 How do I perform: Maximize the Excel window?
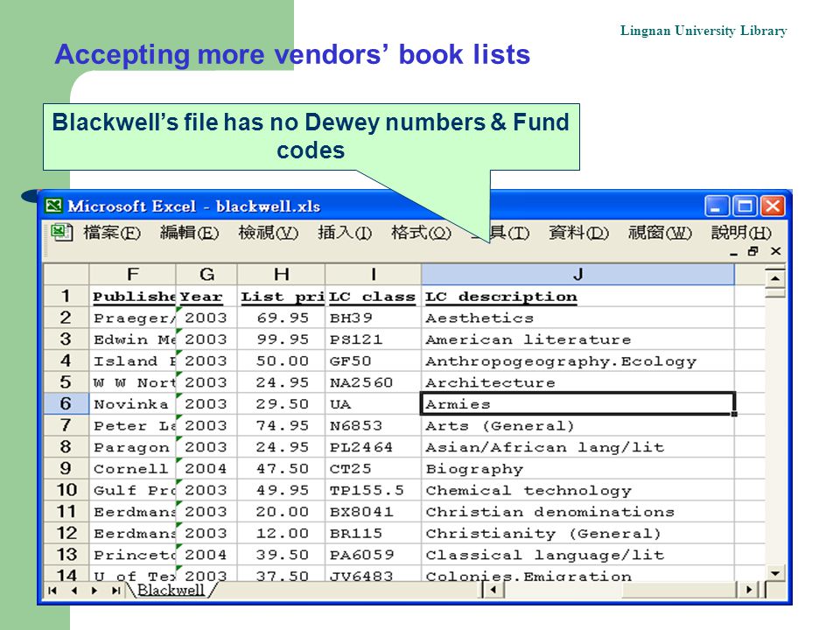pos(745,206)
